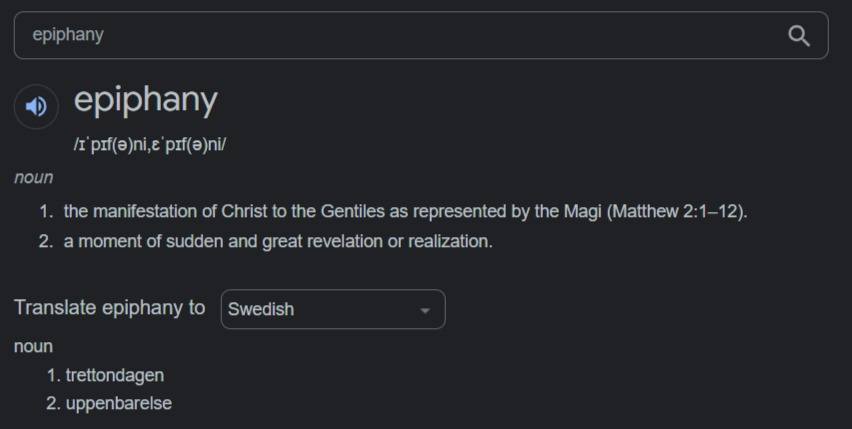The height and width of the screenshot is (429, 852).
Task: Select the sudden revelation definition
Action: (278, 242)
